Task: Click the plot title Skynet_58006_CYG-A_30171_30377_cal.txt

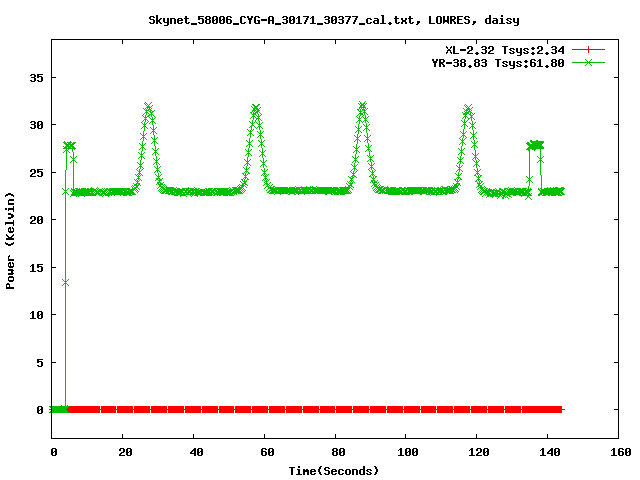Action: coord(284,20)
